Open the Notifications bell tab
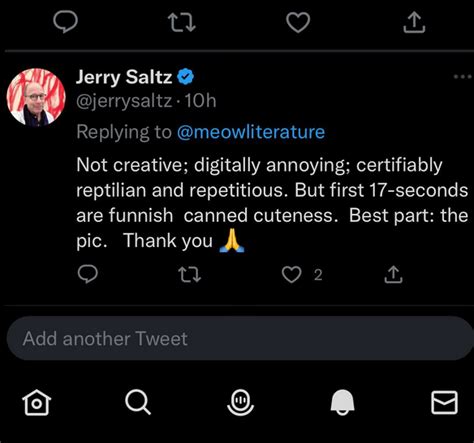474x443 pixels. point(342,402)
